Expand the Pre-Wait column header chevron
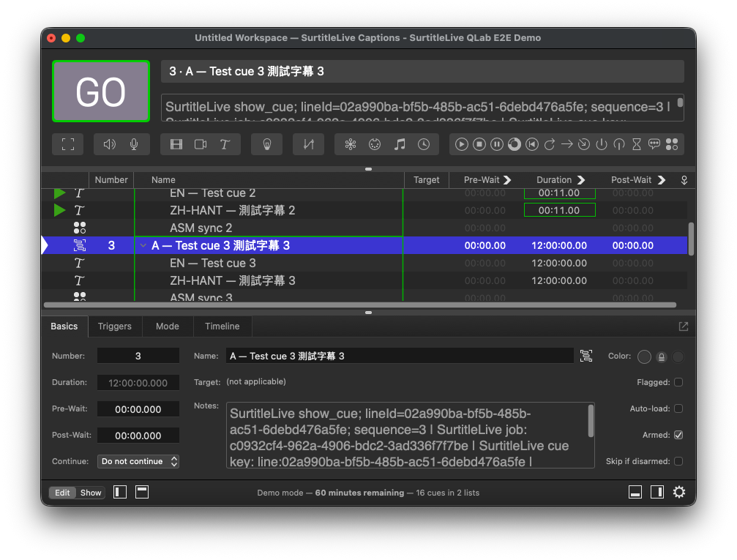Image resolution: width=737 pixels, height=560 pixels. click(507, 180)
